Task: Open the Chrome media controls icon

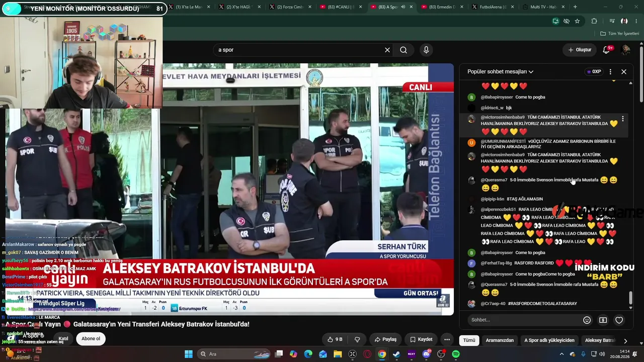Action: click(x=612, y=21)
